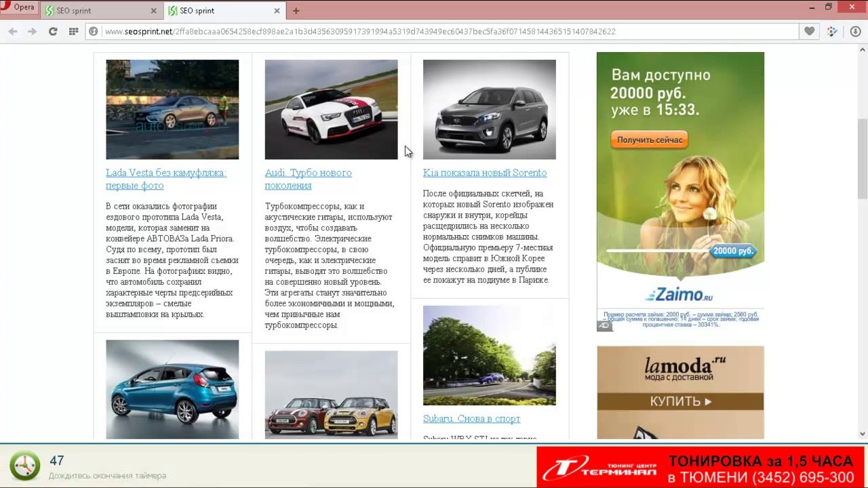Click the orange "Получить сейчас" button
The width and height of the screenshot is (868, 488).
650,140
